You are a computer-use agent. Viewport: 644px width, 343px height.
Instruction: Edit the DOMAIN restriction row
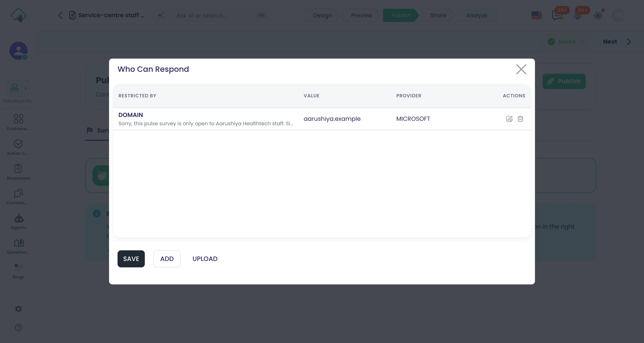(509, 119)
